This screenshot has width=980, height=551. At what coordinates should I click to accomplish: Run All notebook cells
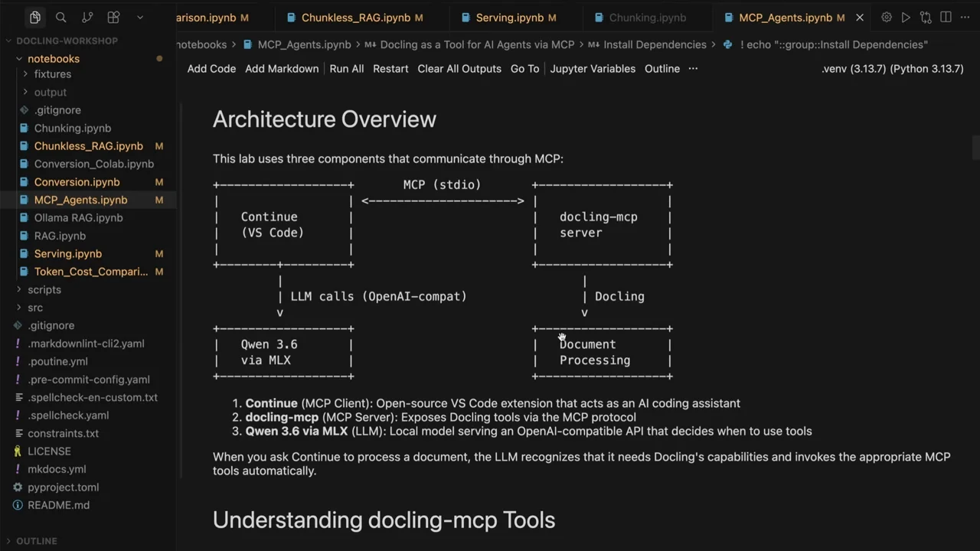pos(347,68)
